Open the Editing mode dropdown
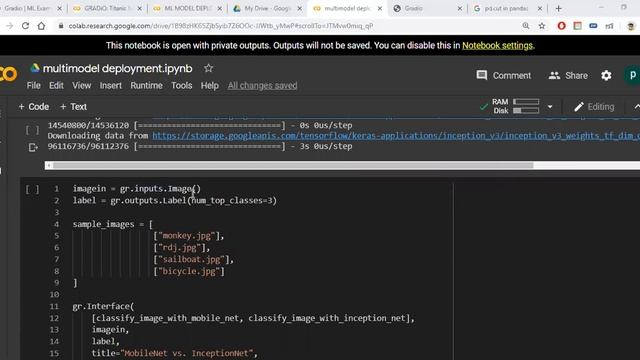640x360 pixels. point(594,107)
